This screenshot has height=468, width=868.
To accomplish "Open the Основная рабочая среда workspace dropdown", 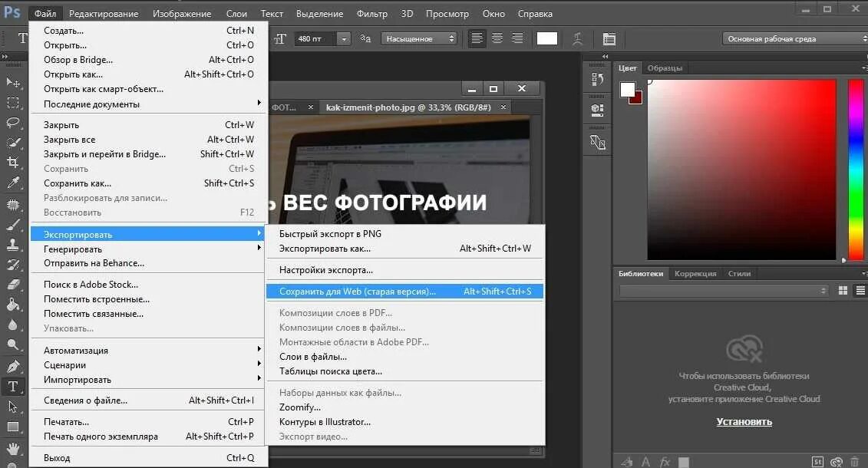I will (795, 38).
